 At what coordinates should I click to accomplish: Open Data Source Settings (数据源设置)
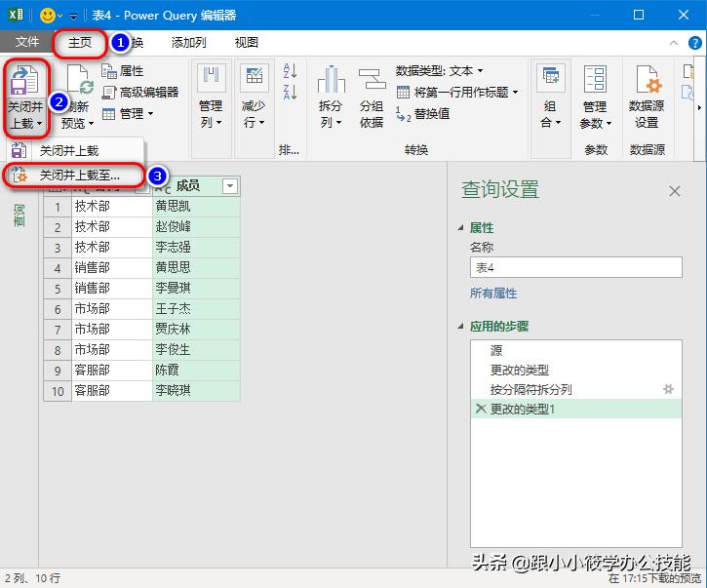coord(647,96)
